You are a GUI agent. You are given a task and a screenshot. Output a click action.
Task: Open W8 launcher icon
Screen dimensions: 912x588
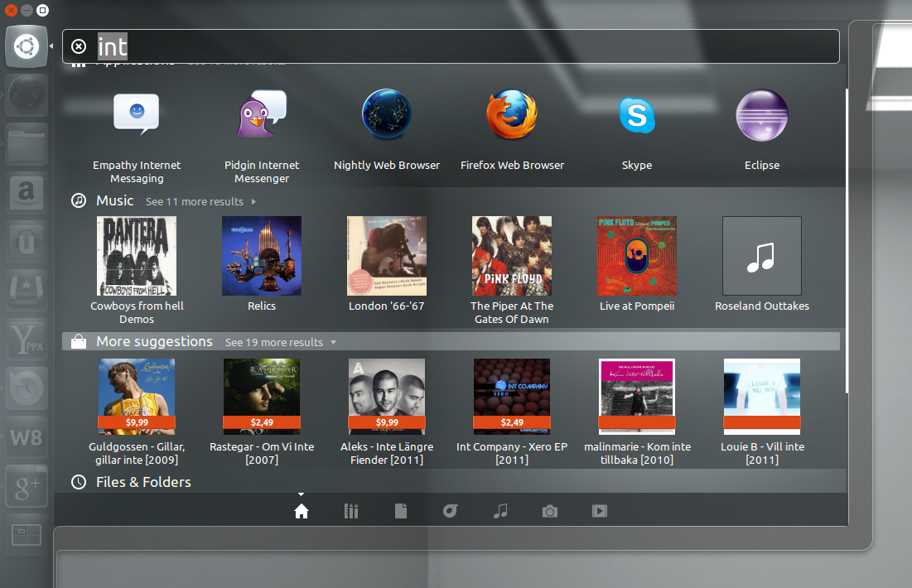27,437
